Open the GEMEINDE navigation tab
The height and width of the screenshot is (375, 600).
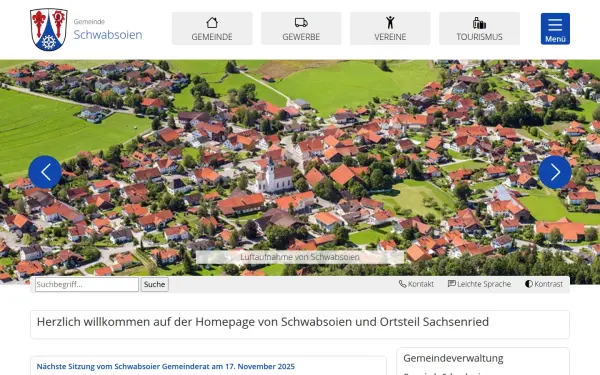click(x=212, y=28)
